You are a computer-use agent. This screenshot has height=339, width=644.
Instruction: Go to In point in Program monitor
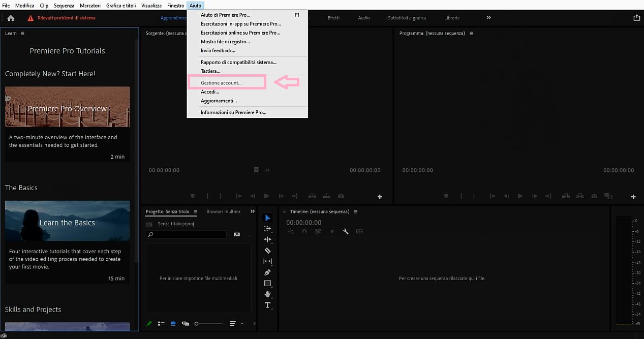(492, 196)
